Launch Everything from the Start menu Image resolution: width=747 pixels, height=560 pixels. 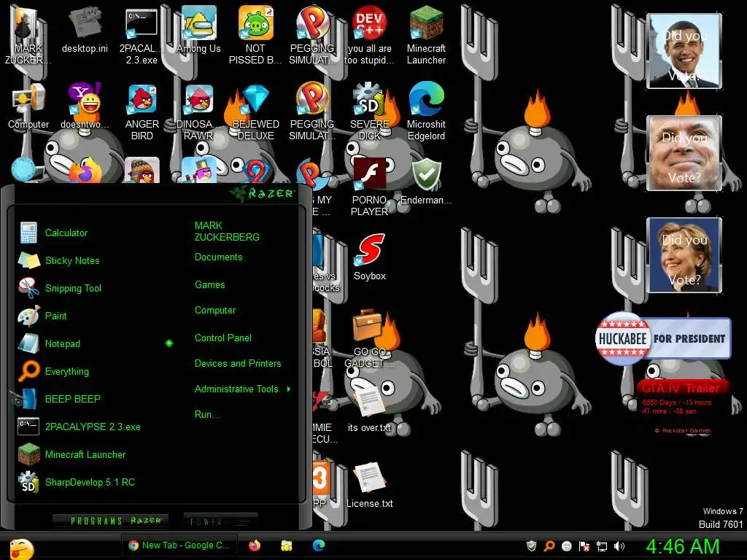(66, 371)
